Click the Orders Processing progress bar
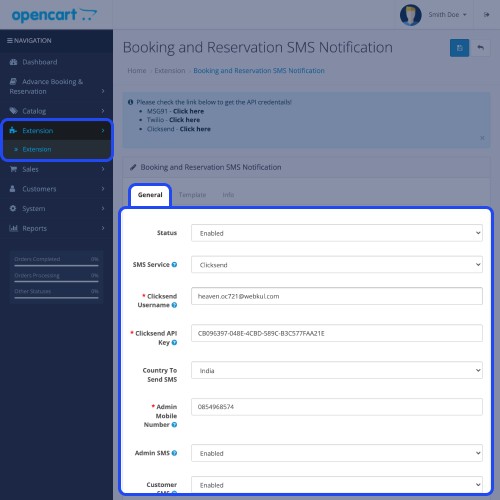 coord(56,282)
